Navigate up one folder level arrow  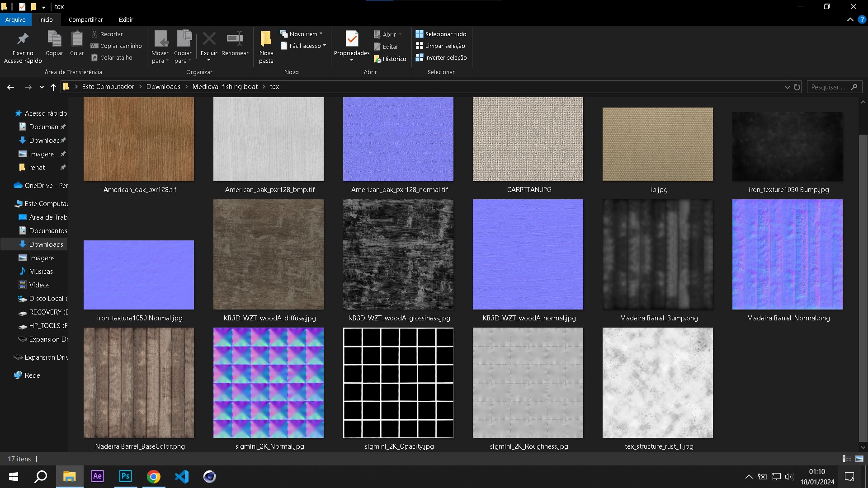[x=53, y=87]
